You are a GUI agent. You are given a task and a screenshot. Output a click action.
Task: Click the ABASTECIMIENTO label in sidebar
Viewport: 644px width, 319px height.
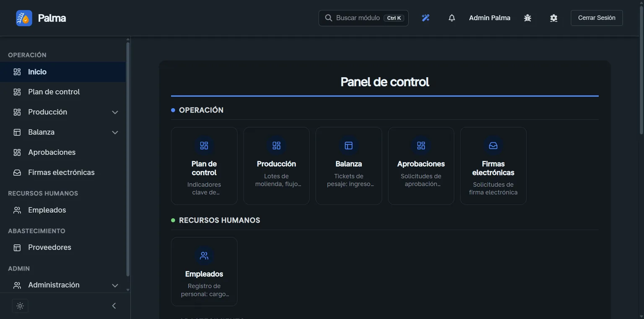click(x=37, y=231)
